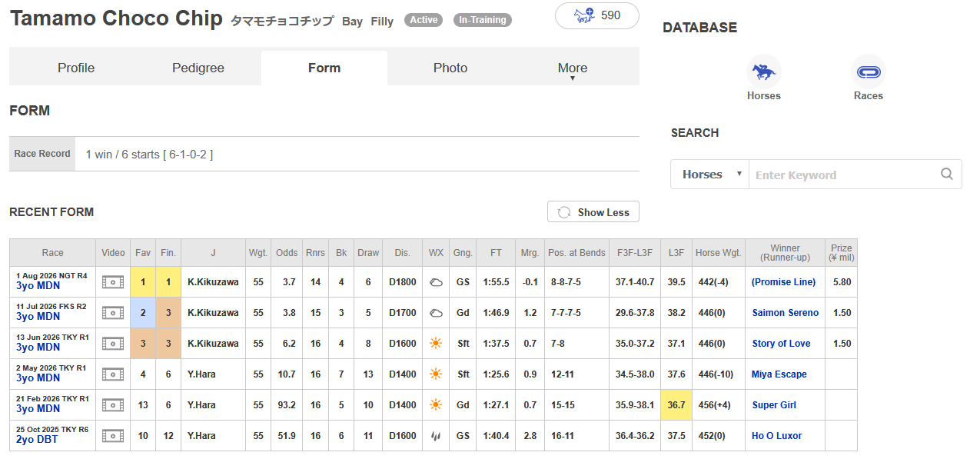Open winner Saimon Sereno link
Screen dimensions: 980x469
coord(786,313)
